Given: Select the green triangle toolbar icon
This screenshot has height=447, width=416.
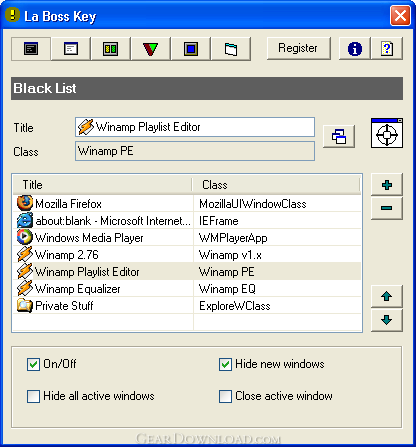Looking at the screenshot, I should (151, 49).
